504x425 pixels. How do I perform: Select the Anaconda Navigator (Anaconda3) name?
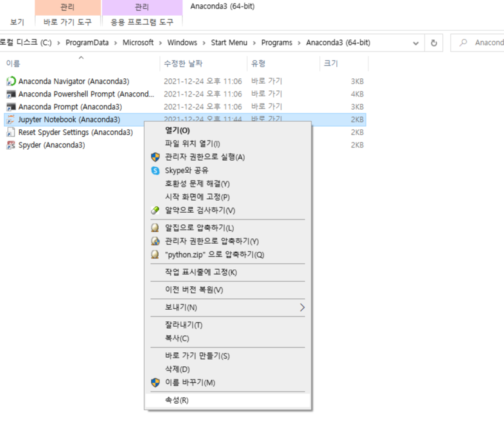click(74, 81)
